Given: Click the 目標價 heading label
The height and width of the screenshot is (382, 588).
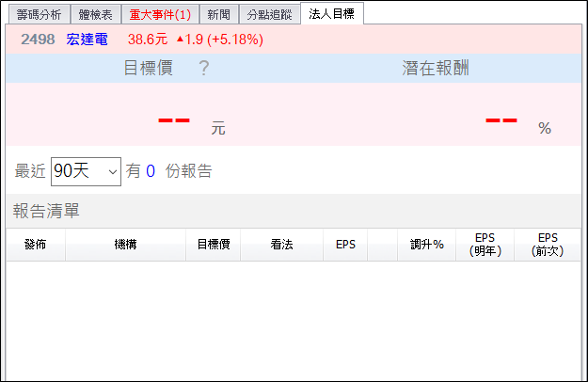Looking at the screenshot, I should [x=148, y=69].
